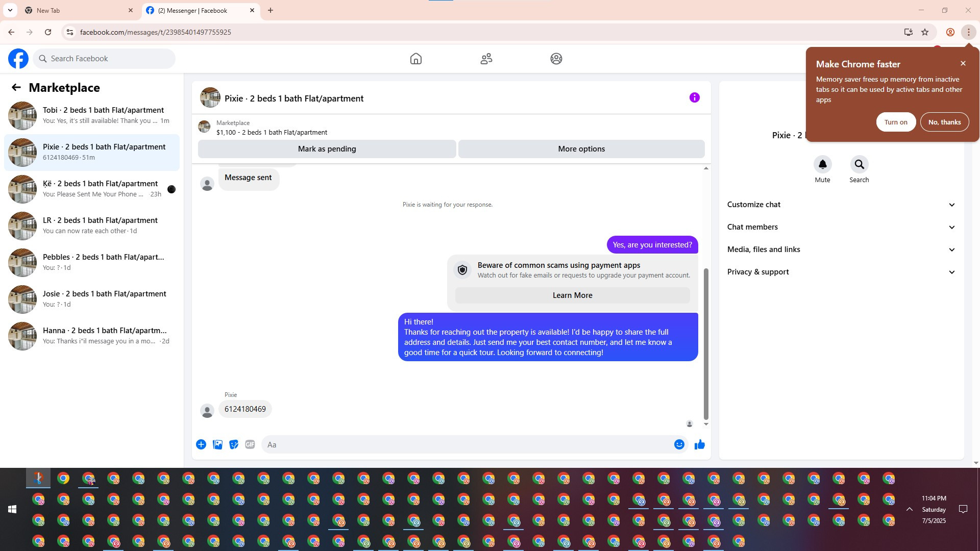Mute the Pixie conversation
980x551 pixels.
822,165
